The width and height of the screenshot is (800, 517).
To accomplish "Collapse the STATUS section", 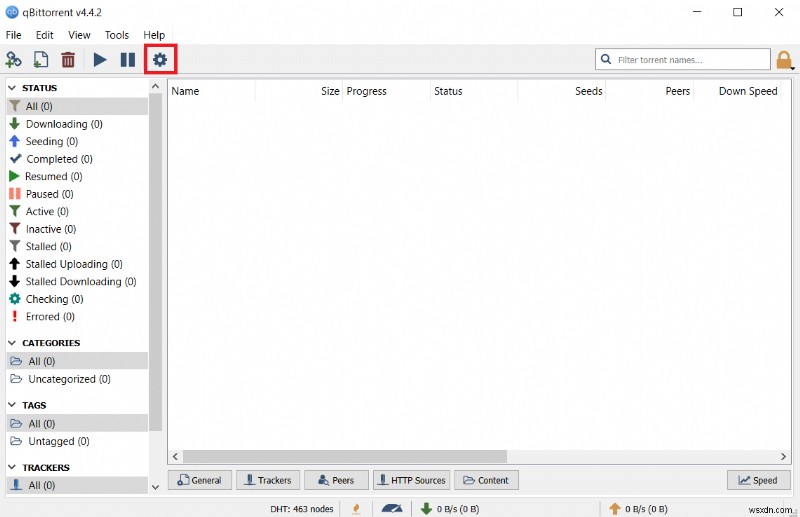I will (x=12, y=88).
